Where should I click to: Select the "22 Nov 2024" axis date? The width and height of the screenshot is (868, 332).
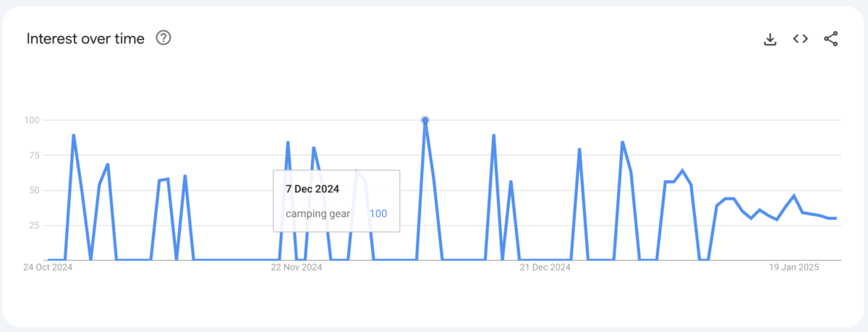coord(297,268)
